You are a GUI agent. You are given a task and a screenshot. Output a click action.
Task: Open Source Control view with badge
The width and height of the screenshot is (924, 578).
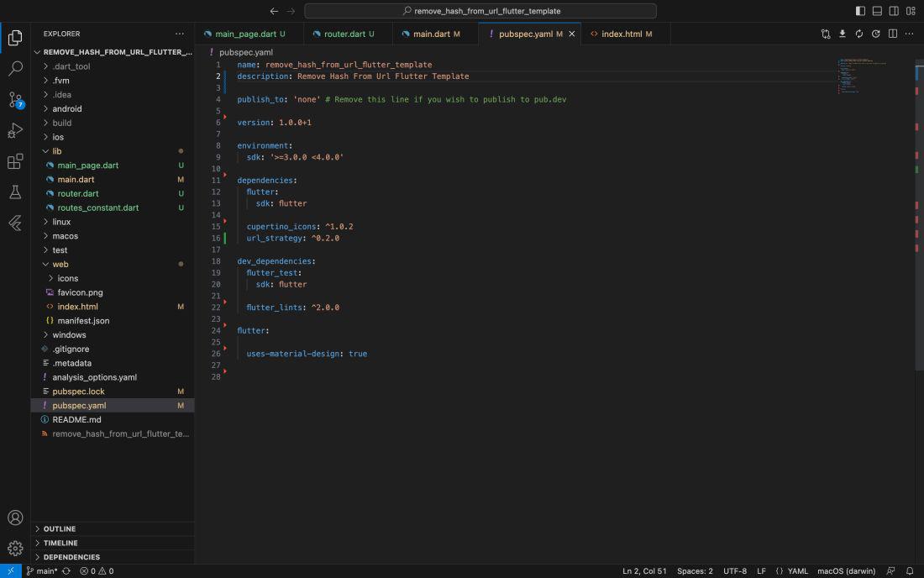[x=15, y=100]
